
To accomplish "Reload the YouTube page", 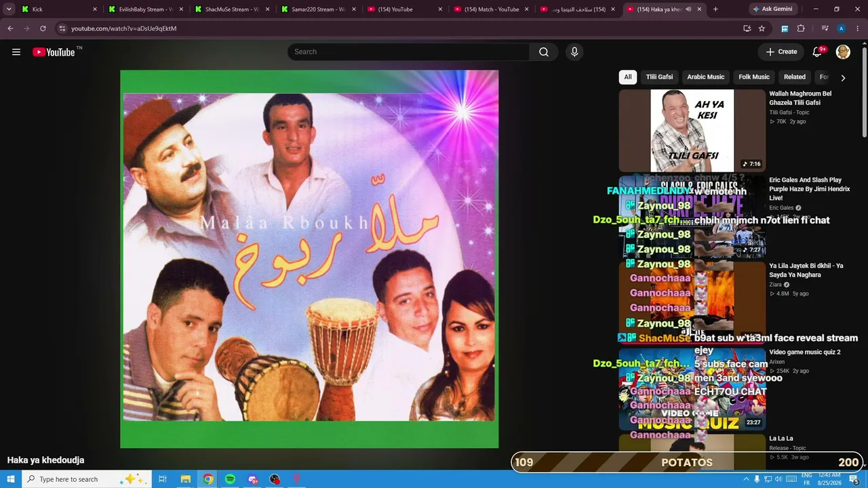I will (43, 28).
